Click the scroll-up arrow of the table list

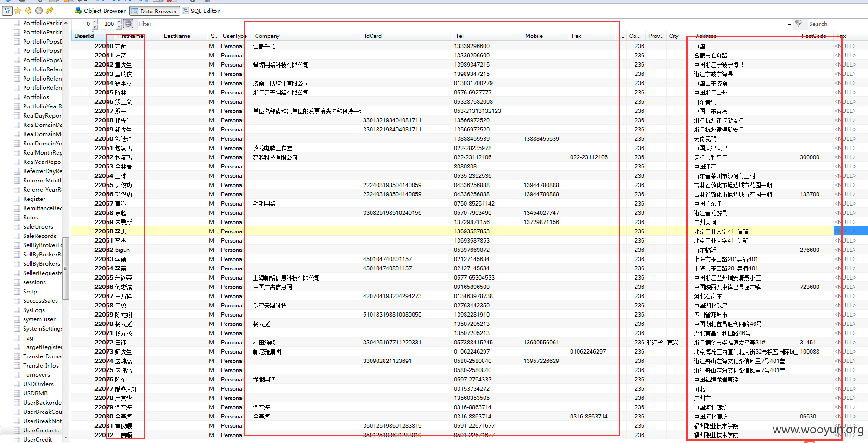pyautogui.click(x=66, y=23)
